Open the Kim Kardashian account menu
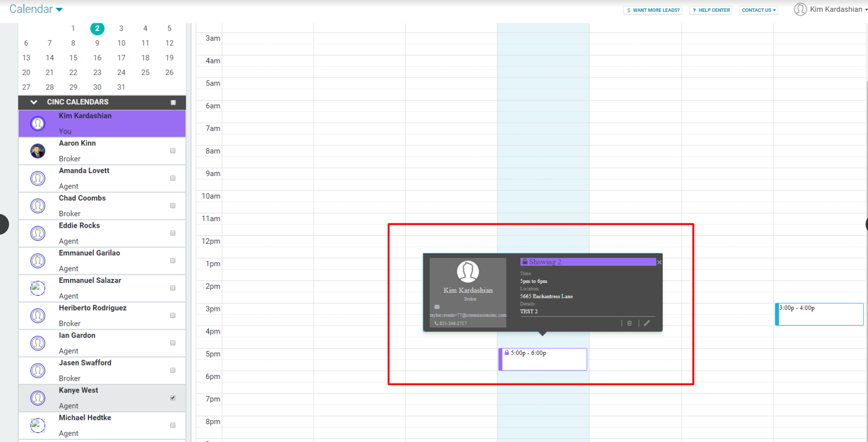Image resolution: width=868 pixels, height=442 pixels. coord(835,9)
